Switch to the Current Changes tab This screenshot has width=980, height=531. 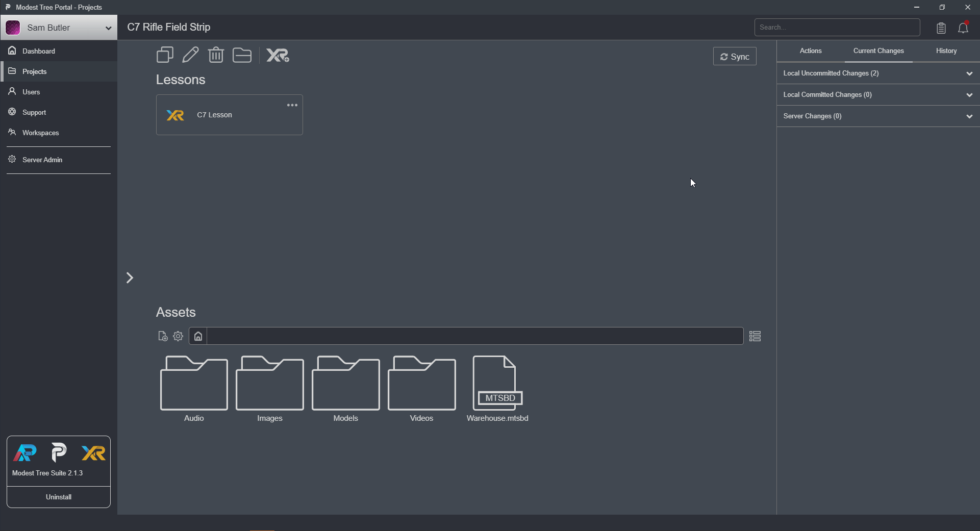pyautogui.click(x=878, y=51)
